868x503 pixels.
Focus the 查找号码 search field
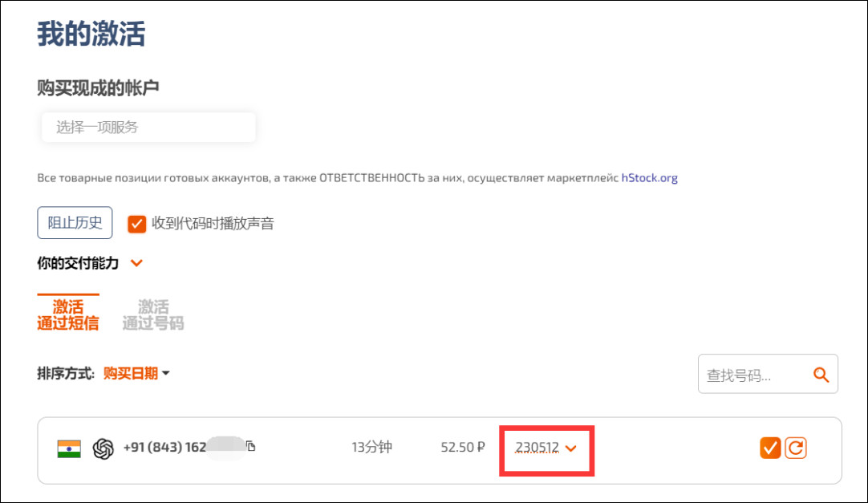[752, 375]
